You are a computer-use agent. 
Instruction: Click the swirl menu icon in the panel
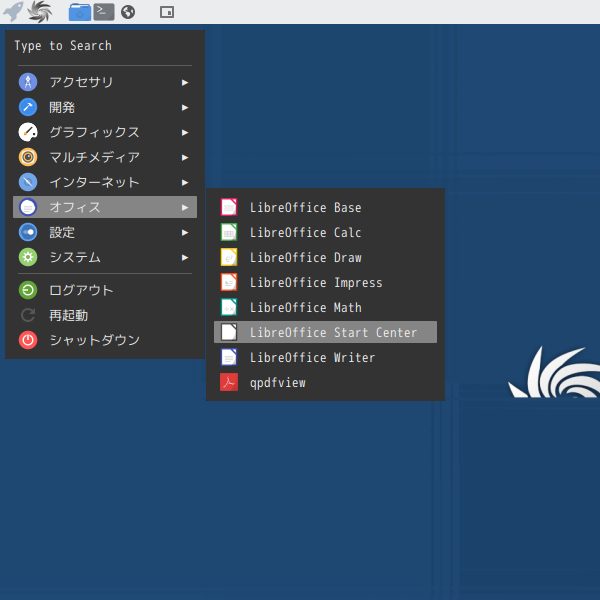click(x=40, y=12)
